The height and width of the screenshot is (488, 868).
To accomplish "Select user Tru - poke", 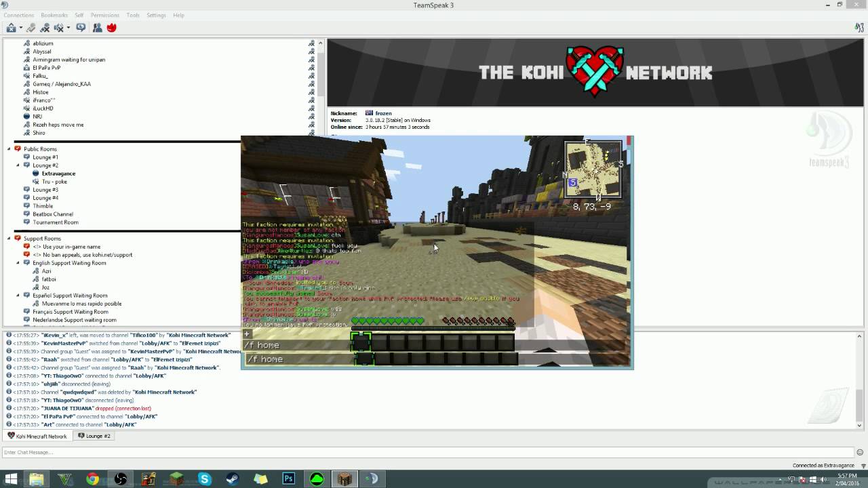I will 54,182.
